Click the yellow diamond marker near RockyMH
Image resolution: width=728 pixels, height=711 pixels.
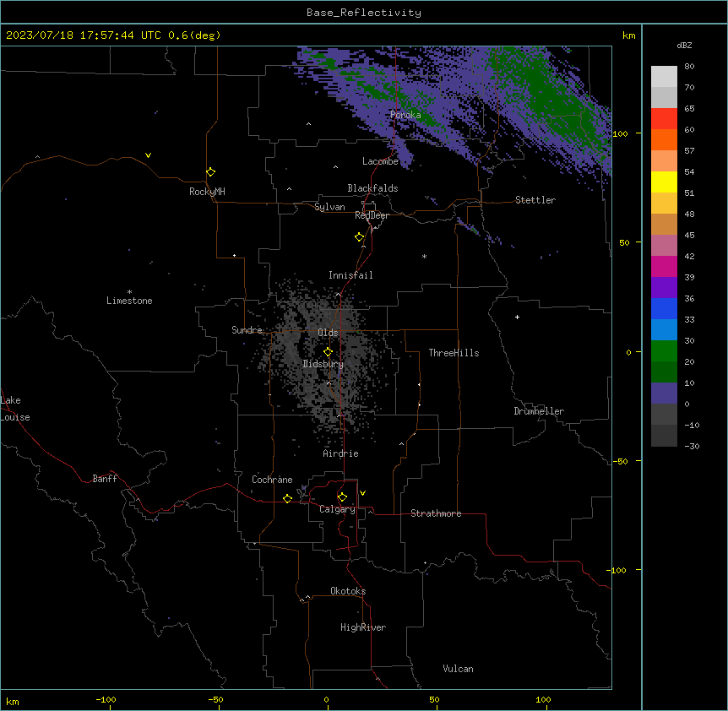coord(210,171)
